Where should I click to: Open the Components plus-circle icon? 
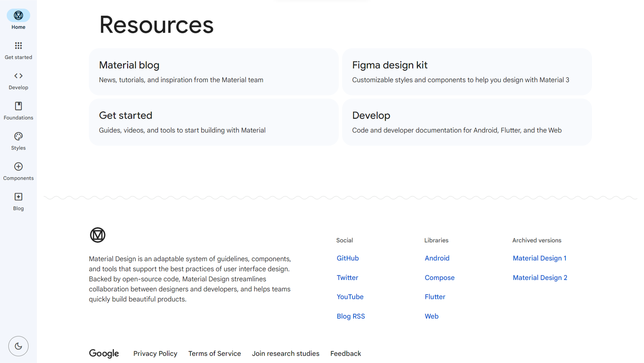tap(18, 167)
